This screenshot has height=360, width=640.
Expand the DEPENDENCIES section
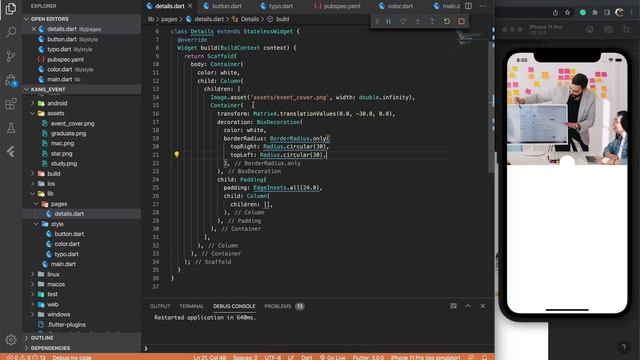(82, 348)
